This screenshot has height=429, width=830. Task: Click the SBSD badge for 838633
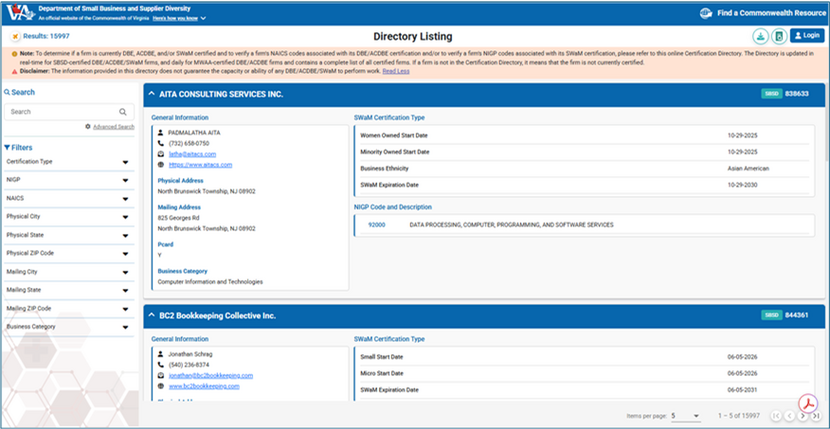coord(772,94)
